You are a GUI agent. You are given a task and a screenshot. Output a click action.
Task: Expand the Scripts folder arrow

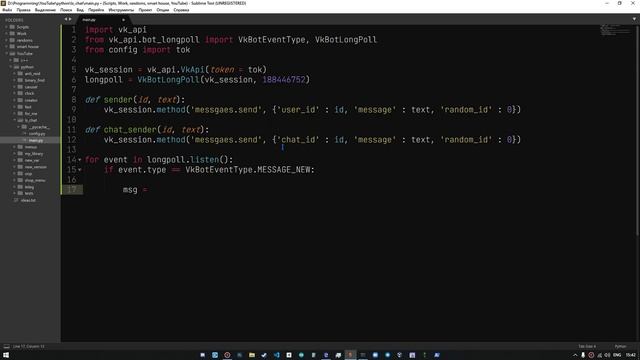click(x=7, y=27)
